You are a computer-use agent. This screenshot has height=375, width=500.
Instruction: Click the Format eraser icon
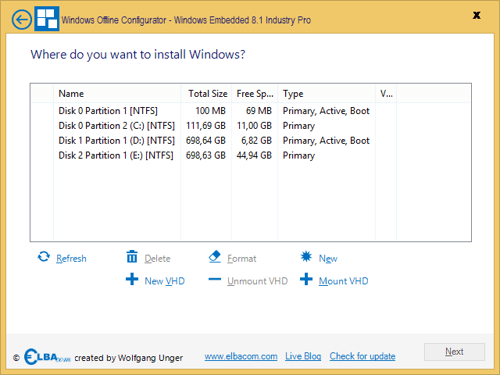[215, 257]
